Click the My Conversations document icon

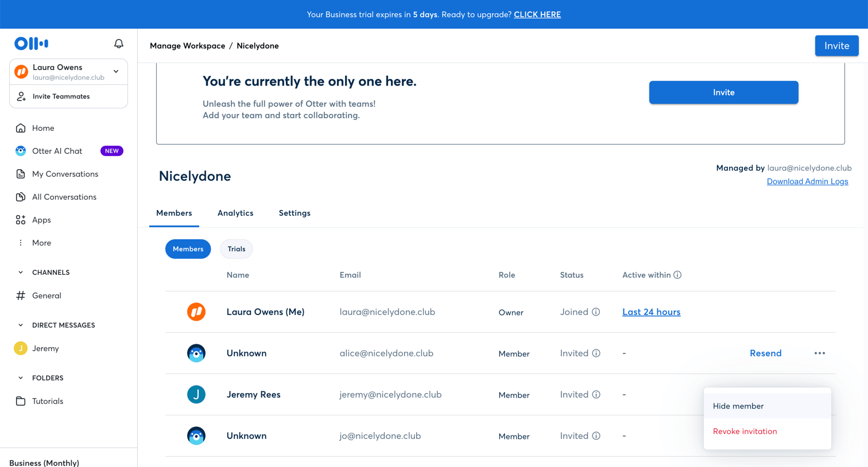(x=21, y=174)
